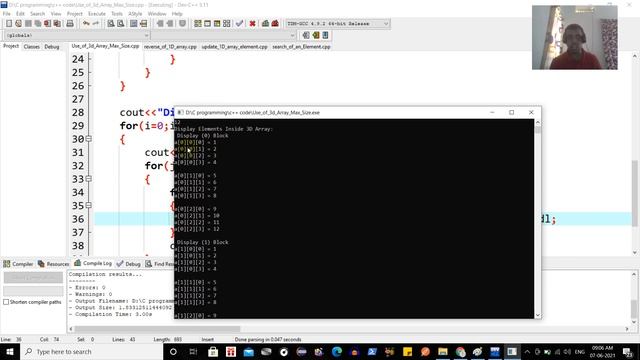Show hidden system tray icons
640x360 pixels.
click(x=527, y=351)
